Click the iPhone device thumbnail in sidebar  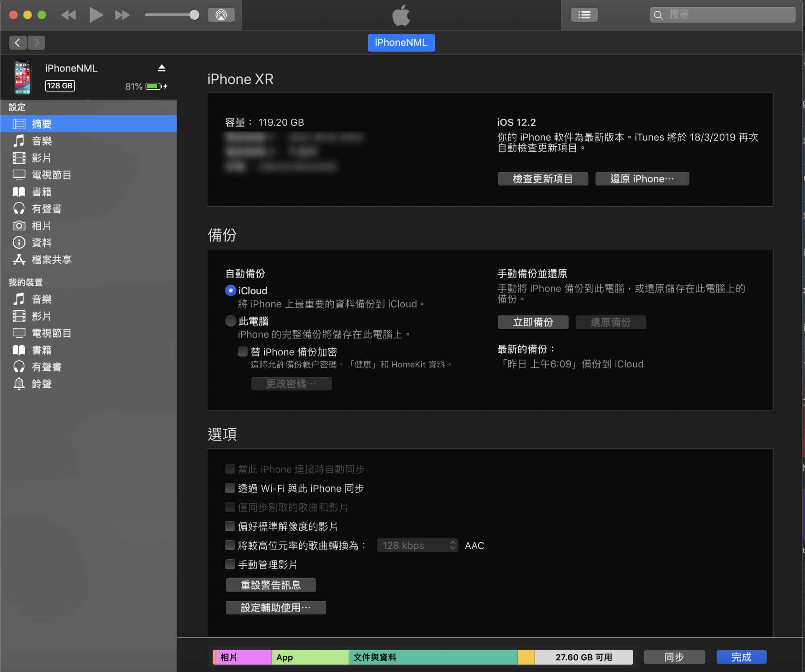pos(23,77)
